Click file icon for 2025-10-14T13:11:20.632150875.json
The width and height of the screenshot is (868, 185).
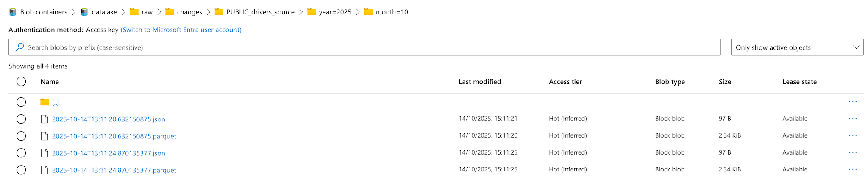pyautogui.click(x=45, y=119)
